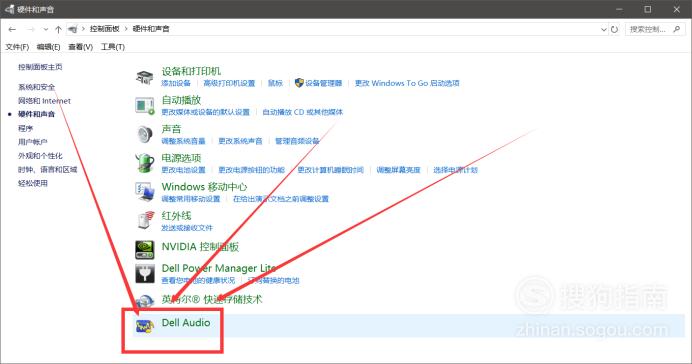Click the up-one-level arrow

(x=58, y=29)
